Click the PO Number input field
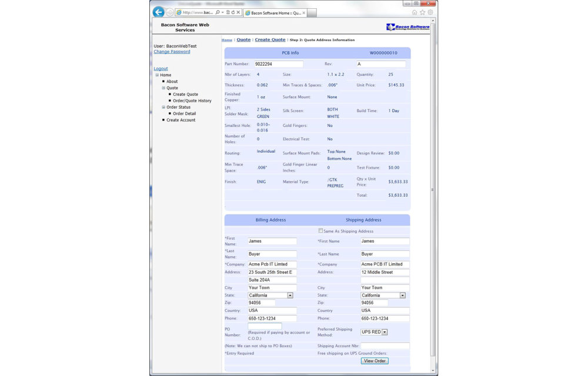The width and height of the screenshot is (588, 376). coord(265,326)
